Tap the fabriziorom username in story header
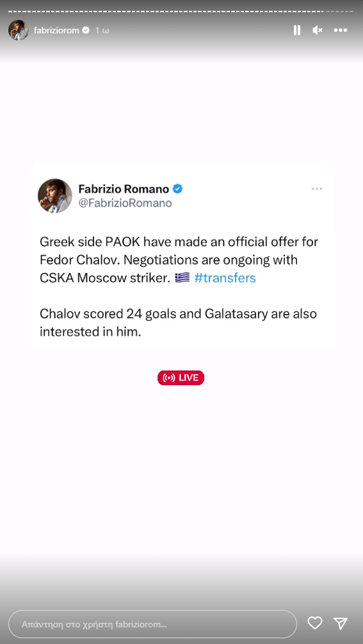The height and width of the screenshot is (644, 363). (x=56, y=30)
